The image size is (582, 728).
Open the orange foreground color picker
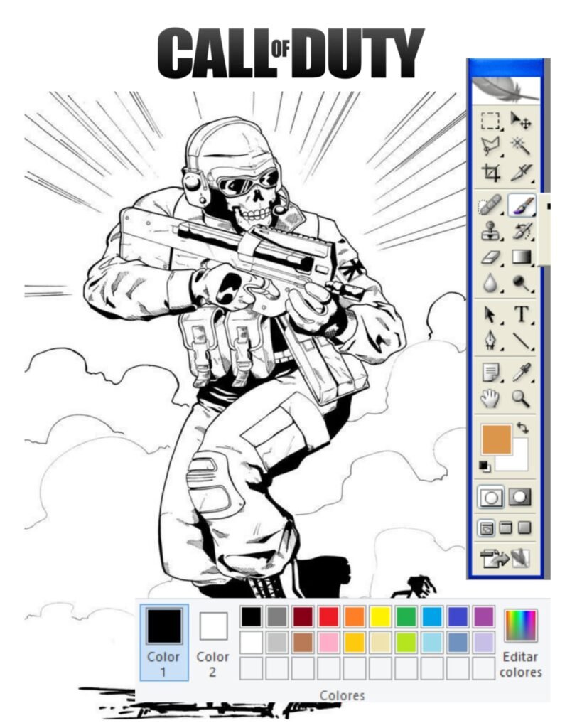coord(496,439)
